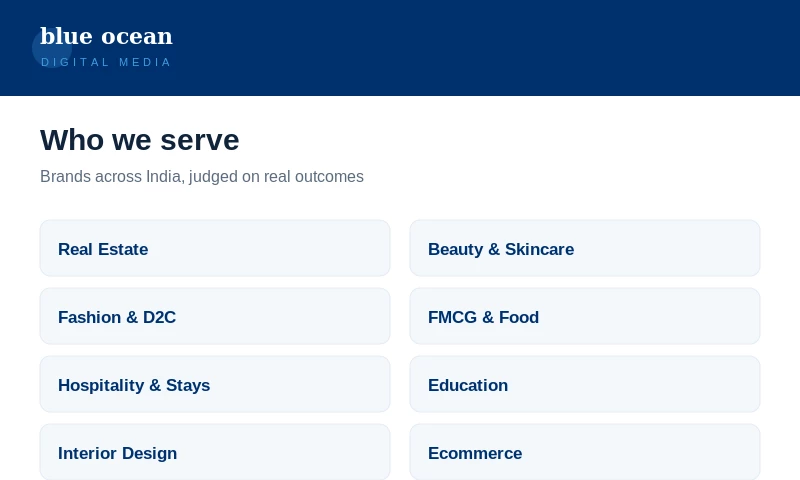Click the 'Brands across India' subtitle text
Screen dimensions: 800x480
click(x=202, y=176)
